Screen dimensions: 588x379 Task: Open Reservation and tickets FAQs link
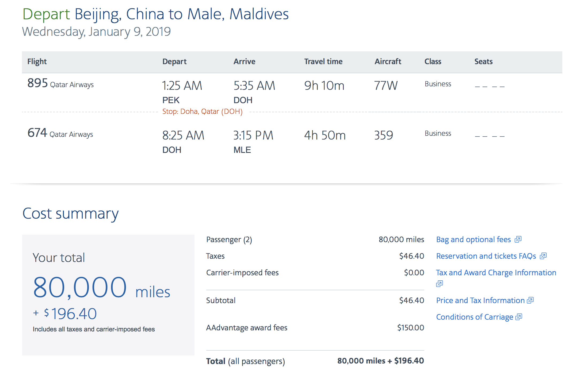[486, 256]
